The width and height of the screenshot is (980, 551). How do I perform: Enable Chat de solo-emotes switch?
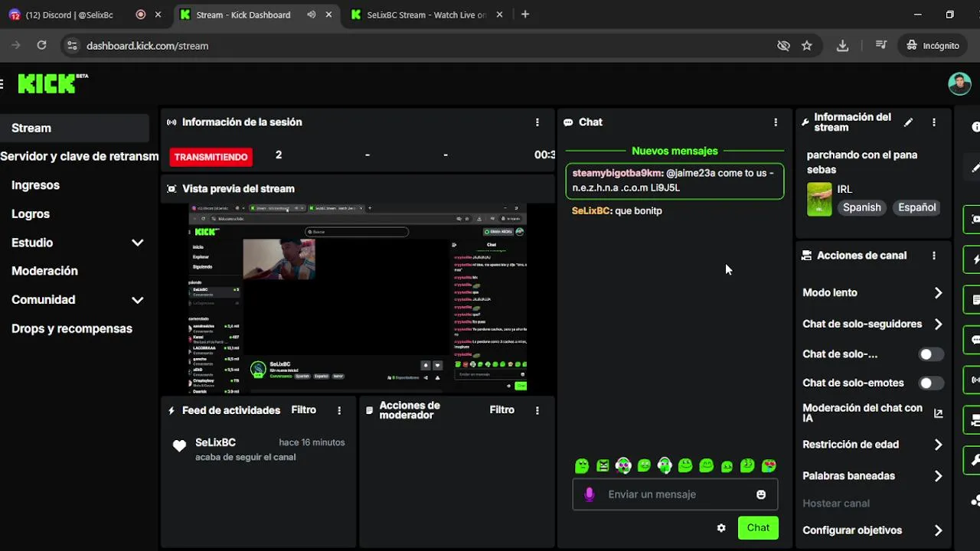930,383
